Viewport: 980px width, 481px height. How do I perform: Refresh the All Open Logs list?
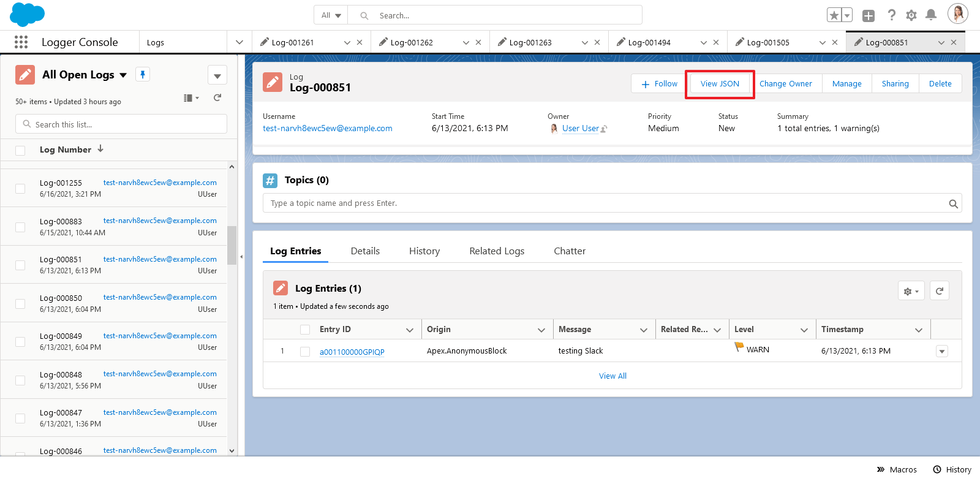click(x=217, y=97)
